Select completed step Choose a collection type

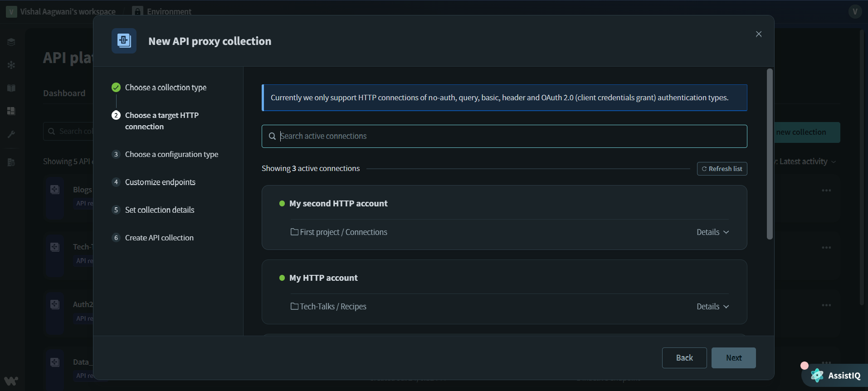pyautogui.click(x=165, y=87)
